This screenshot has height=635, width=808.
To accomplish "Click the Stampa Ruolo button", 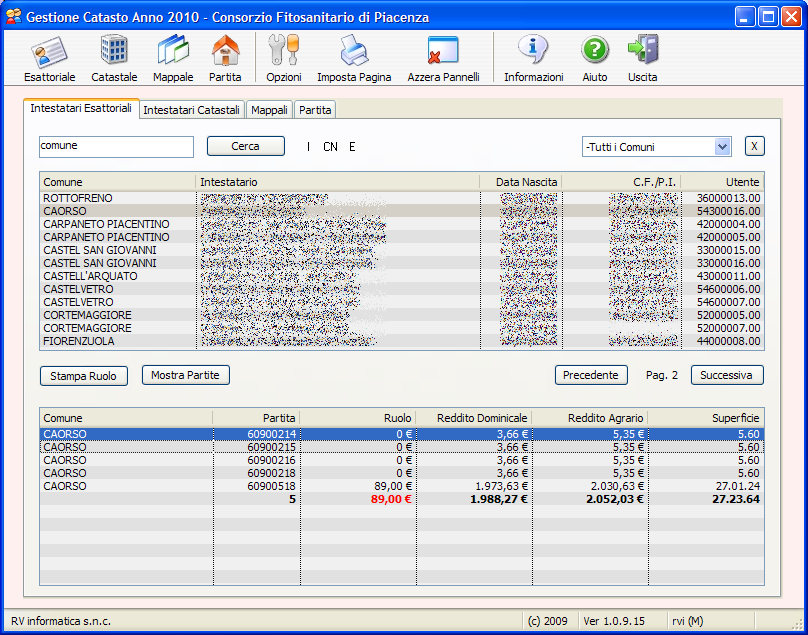I will click(x=83, y=376).
